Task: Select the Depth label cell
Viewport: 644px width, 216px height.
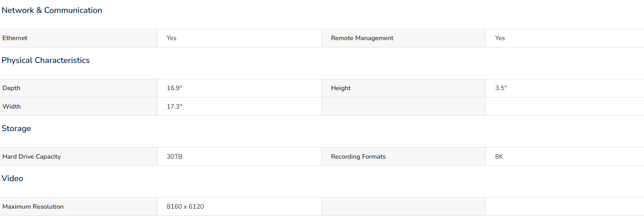Action: pyautogui.click(x=78, y=88)
